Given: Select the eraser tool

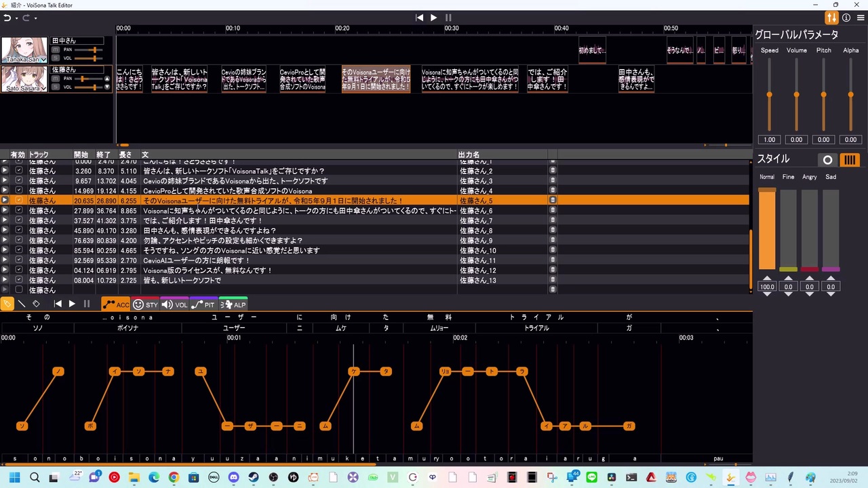Looking at the screenshot, I should pos(37,304).
